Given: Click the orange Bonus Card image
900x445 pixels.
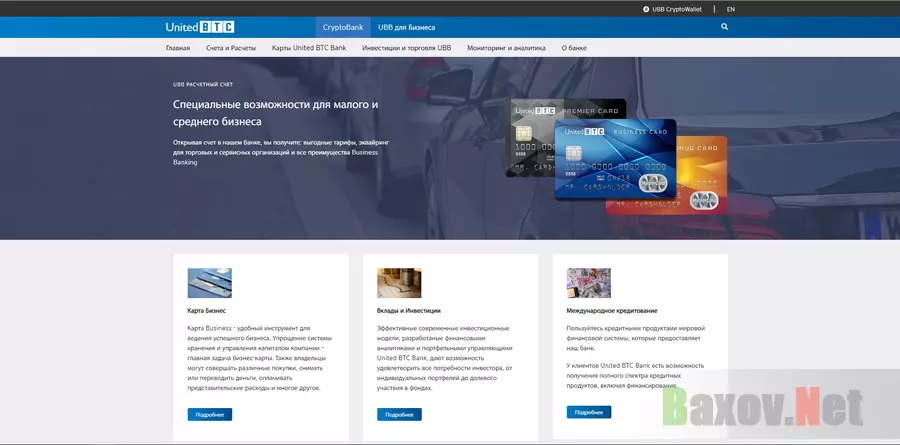Looking at the screenshot, I should 703,175.
